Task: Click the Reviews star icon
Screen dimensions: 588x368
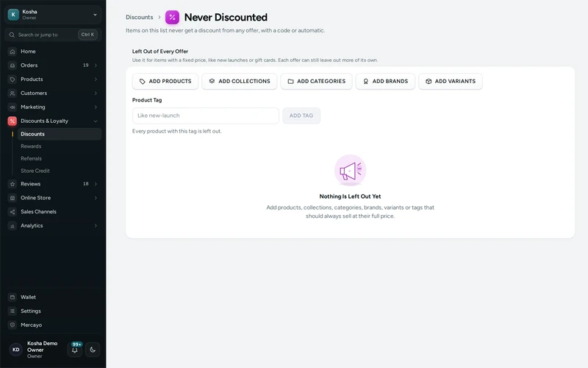Action: tap(12, 184)
